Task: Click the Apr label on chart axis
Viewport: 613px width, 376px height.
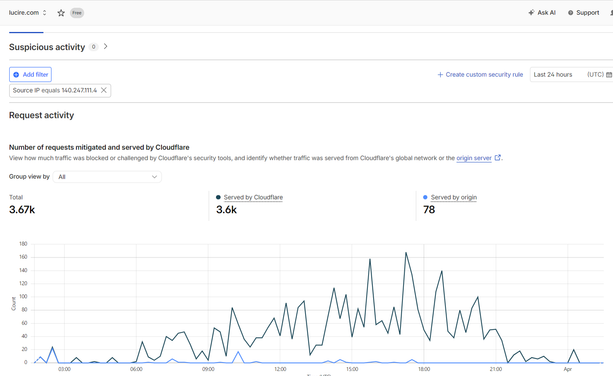Action: [568, 369]
